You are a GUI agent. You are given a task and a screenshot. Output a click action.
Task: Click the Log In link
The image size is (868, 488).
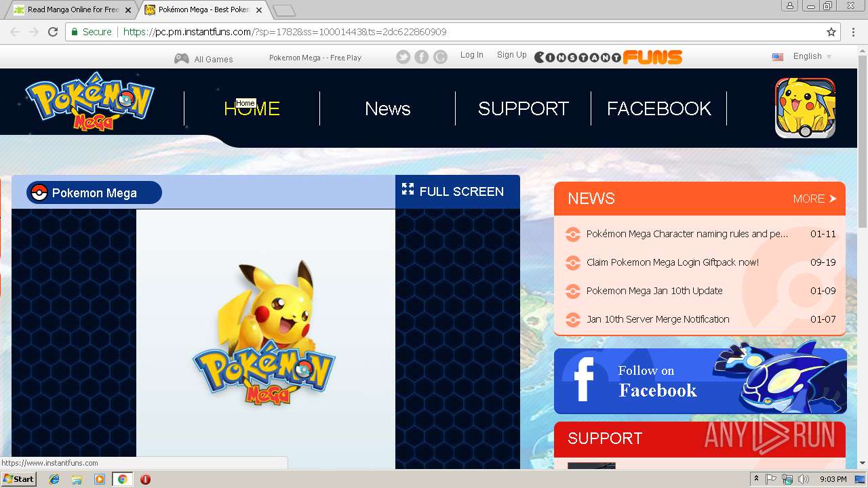click(471, 55)
